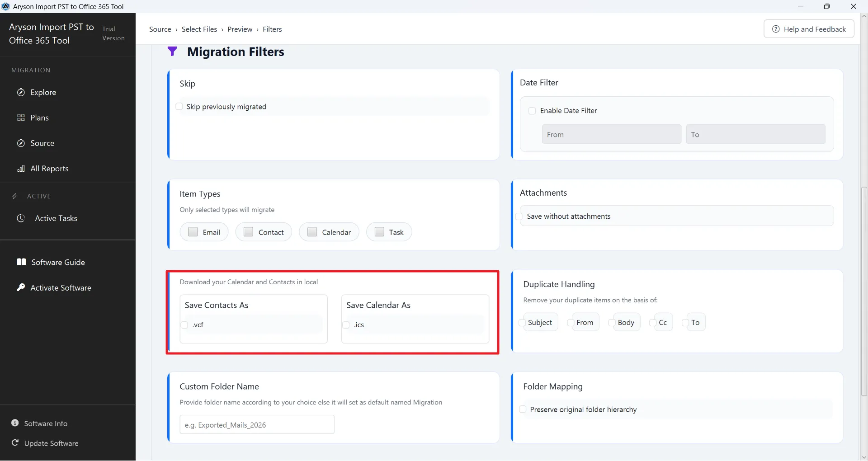
Task: Go to Select Files breadcrumb
Action: coord(199,29)
